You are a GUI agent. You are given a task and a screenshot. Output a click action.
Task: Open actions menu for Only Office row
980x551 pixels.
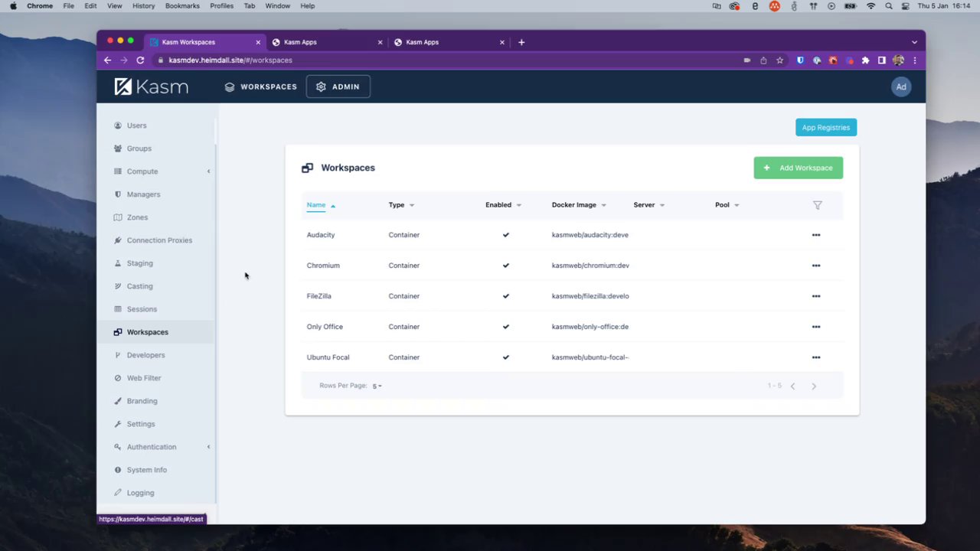click(x=816, y=327)
